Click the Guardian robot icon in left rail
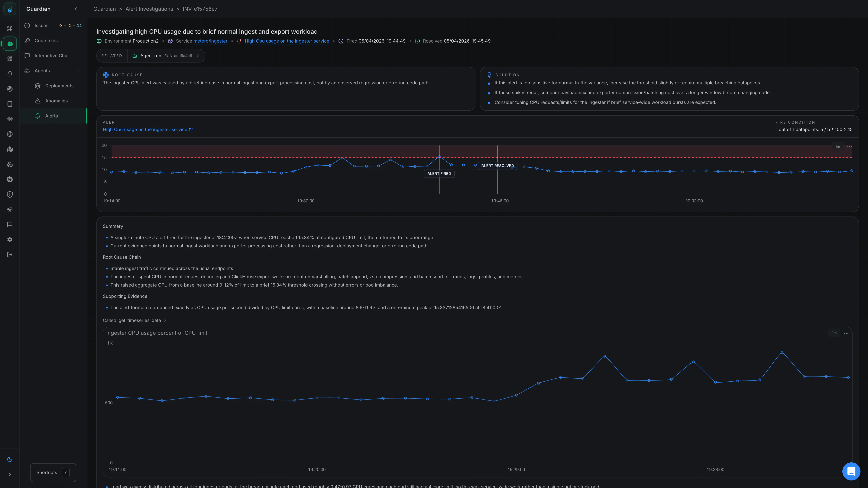The width and height of the screenshot is (868, 488). 10,44
